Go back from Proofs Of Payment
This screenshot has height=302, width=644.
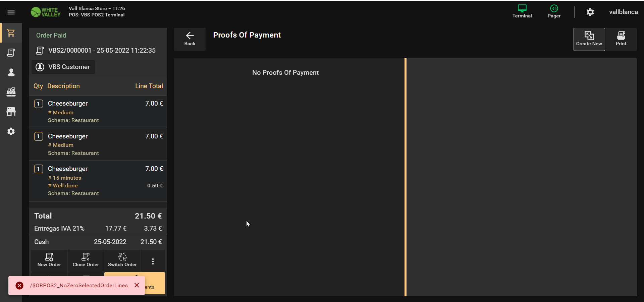click(x=190, y=39)
